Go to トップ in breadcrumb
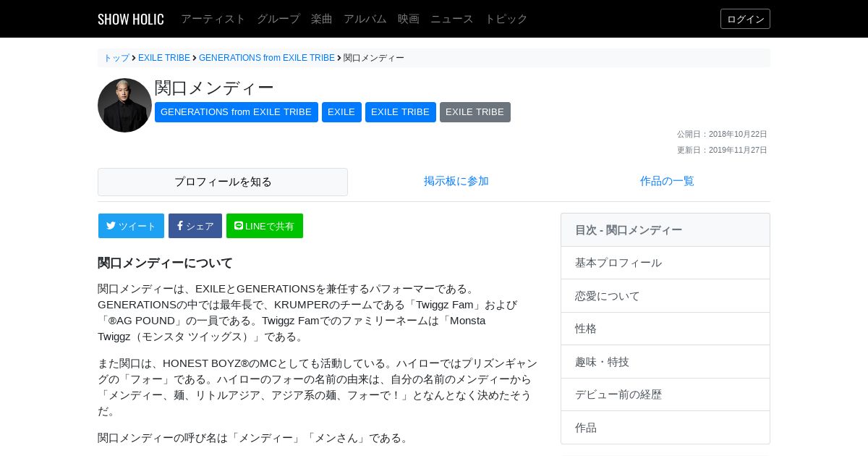 (x=116, y=58)
